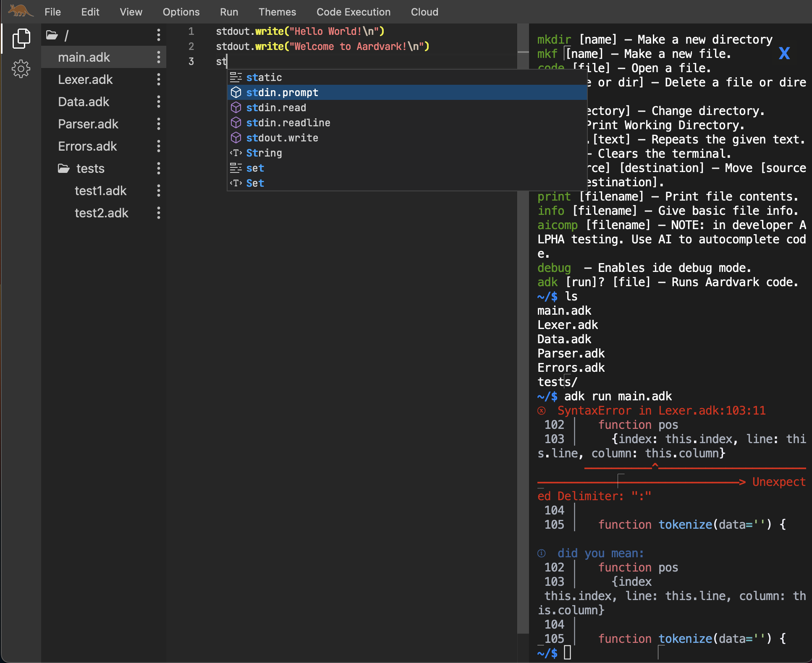Open options dots for Parser.adk
This screenshot has height=663, width=812.
pos(158,124)
